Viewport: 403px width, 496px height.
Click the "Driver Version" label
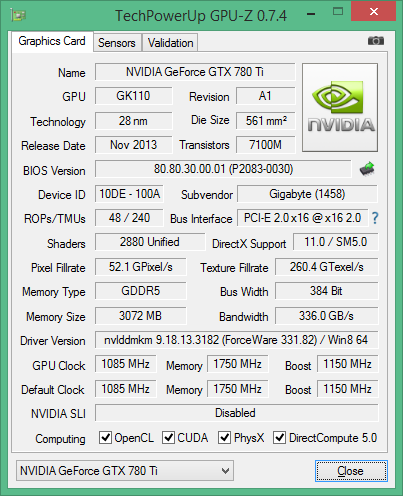53,341
